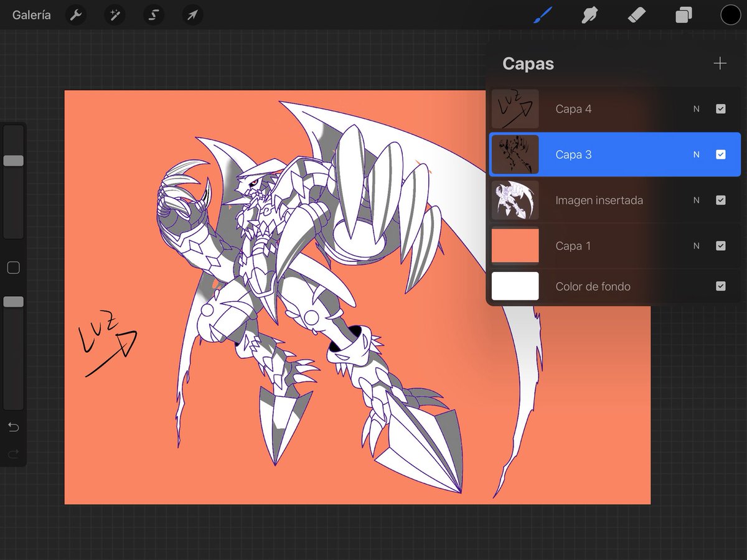Hide Capa 1 layer

[721, 246]
